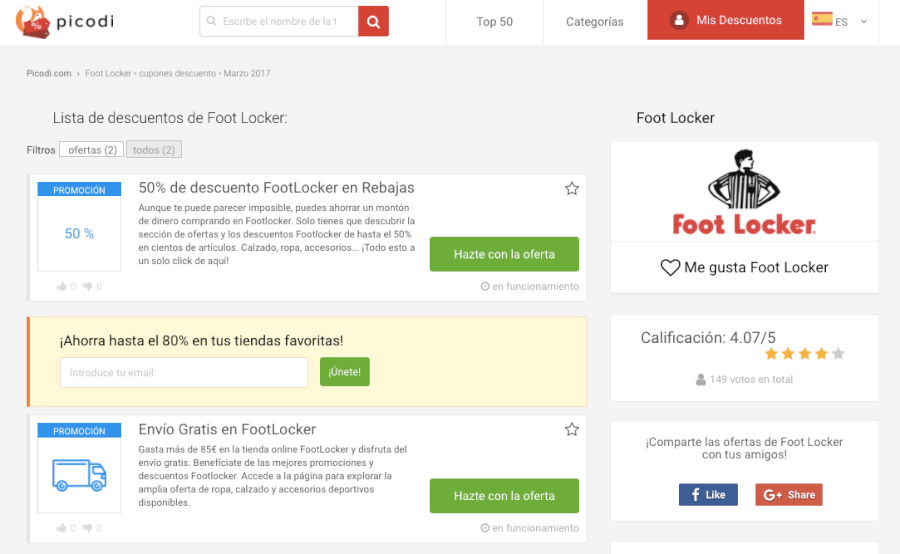This screenshot has height=554, width=900.
Task: Rate Foot Locker with the first star
Action: [x=771, y=354]
